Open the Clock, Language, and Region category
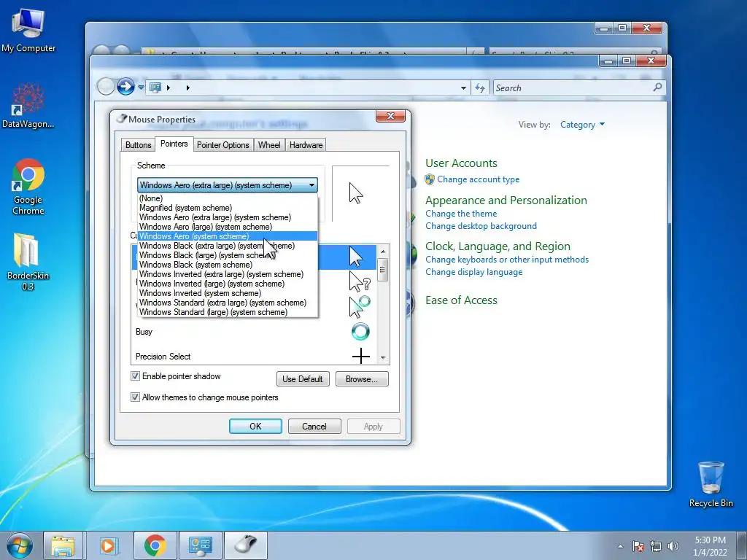 tap(498, 246)
